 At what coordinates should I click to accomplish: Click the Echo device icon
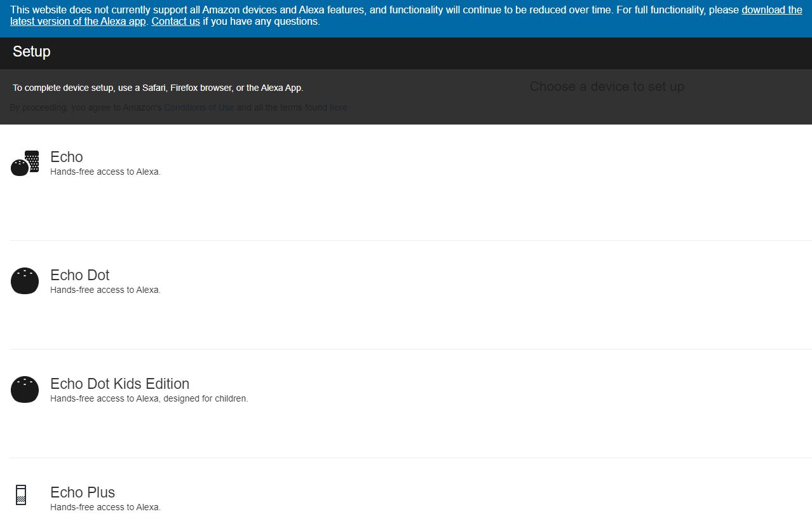tap(25, 163)
